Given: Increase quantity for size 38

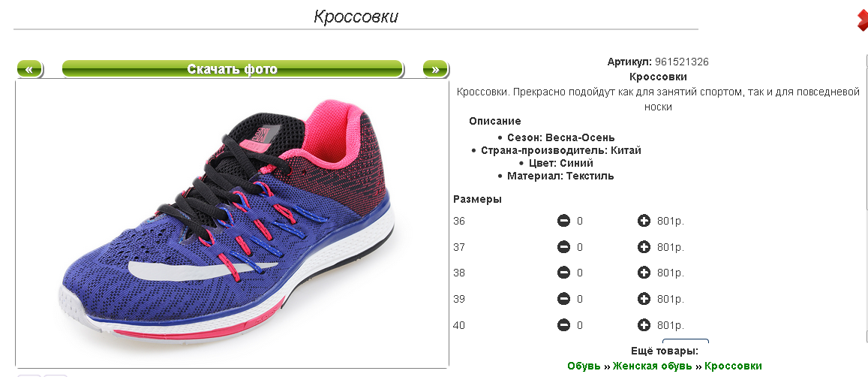Looking at the screenshot, I should pyautogui.click(x=644, y=273).
